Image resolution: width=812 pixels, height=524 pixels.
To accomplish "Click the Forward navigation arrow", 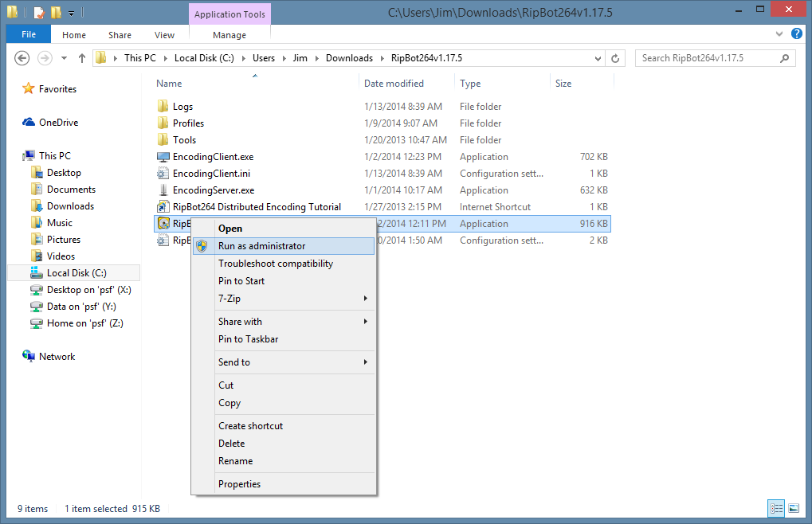I will tap(45, 58).
